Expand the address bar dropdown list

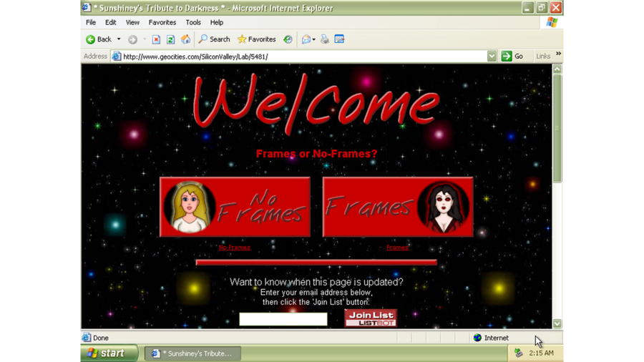pyautogui.click(x=492, y=57)
